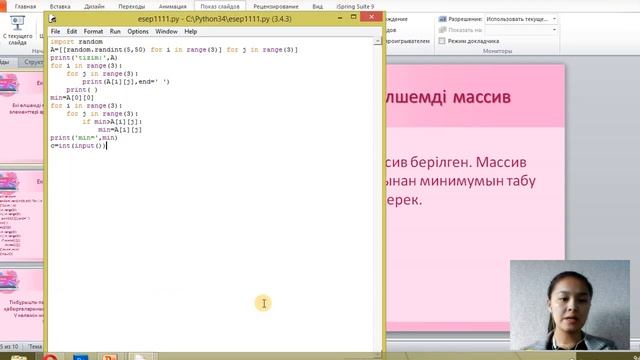Open PowerPoint from the taskbar
Viewport: 640px width, 360px height.
pos(110,357)
